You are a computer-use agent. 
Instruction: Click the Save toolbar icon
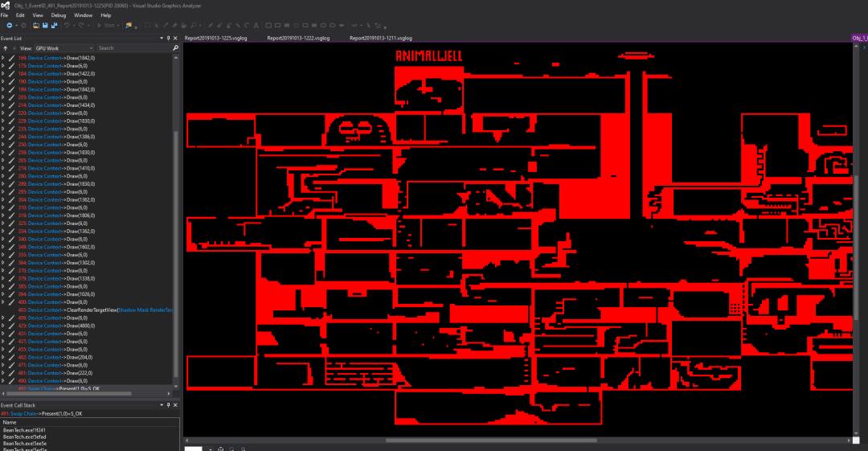coord(45,26)
